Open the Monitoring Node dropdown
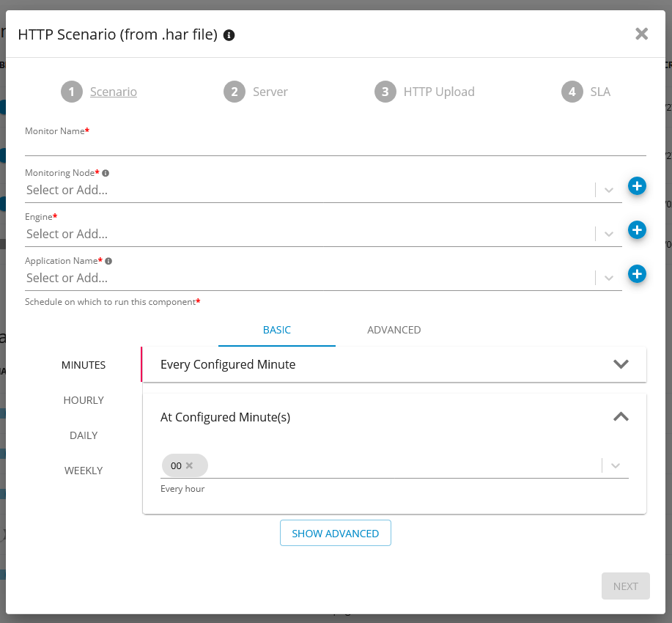 (609, 190)
